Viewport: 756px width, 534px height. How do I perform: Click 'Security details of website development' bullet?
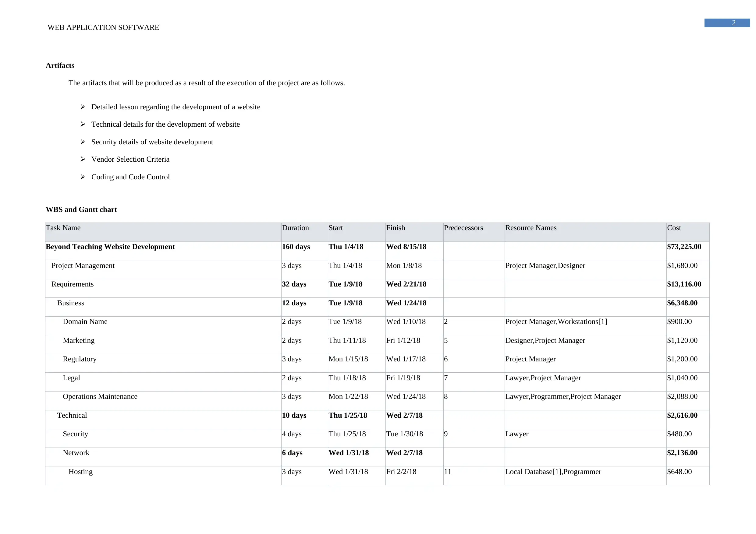(x=152, y=142)
